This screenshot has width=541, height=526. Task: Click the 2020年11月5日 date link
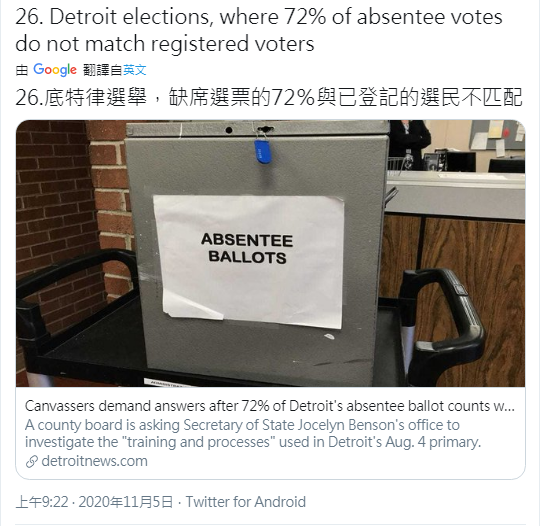[126, 502]
